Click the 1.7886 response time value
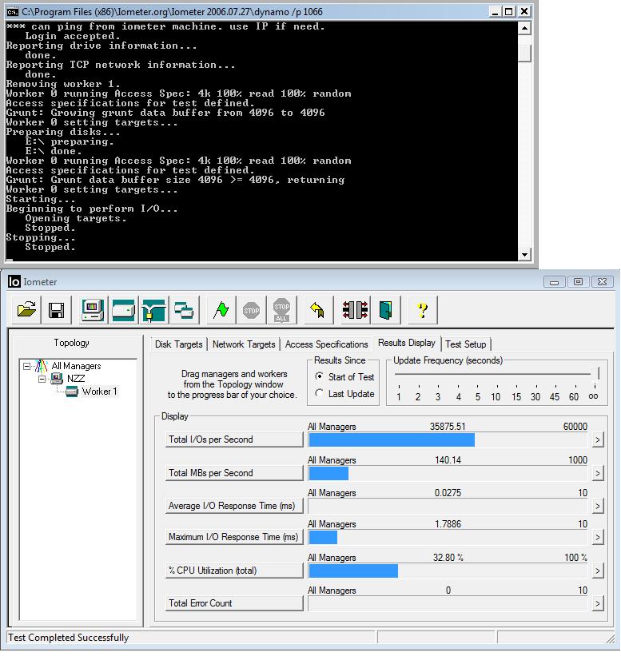The width and height of the screenshot is (621, 672). [448, 523]
